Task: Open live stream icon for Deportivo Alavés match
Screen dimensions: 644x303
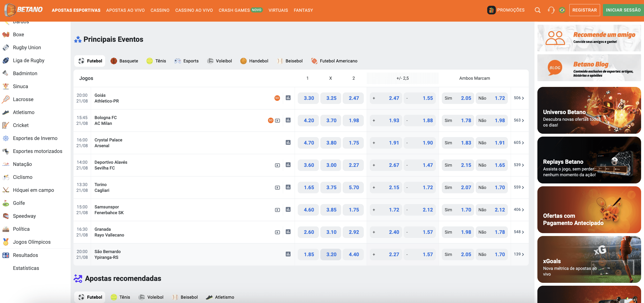Action: pos(277,165)
